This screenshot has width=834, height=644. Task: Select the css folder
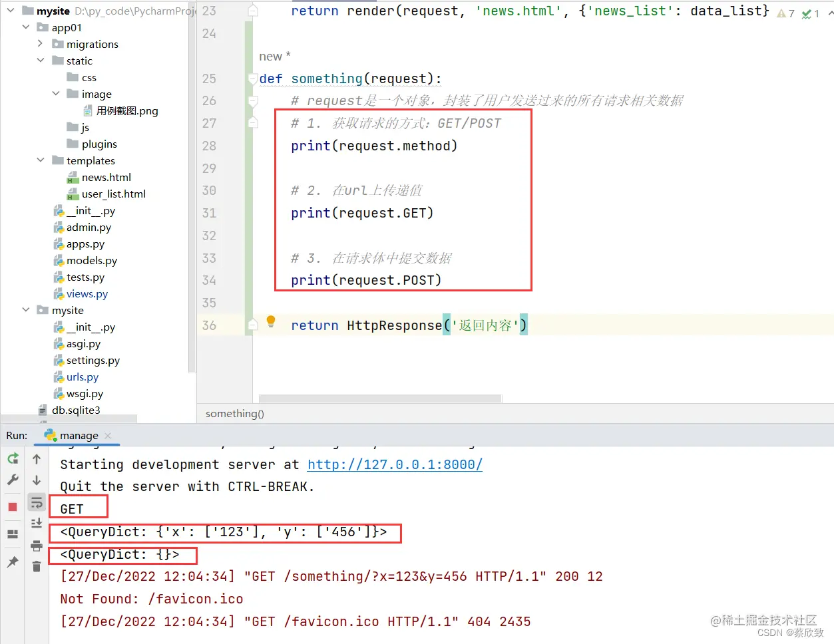pos(89,78)
